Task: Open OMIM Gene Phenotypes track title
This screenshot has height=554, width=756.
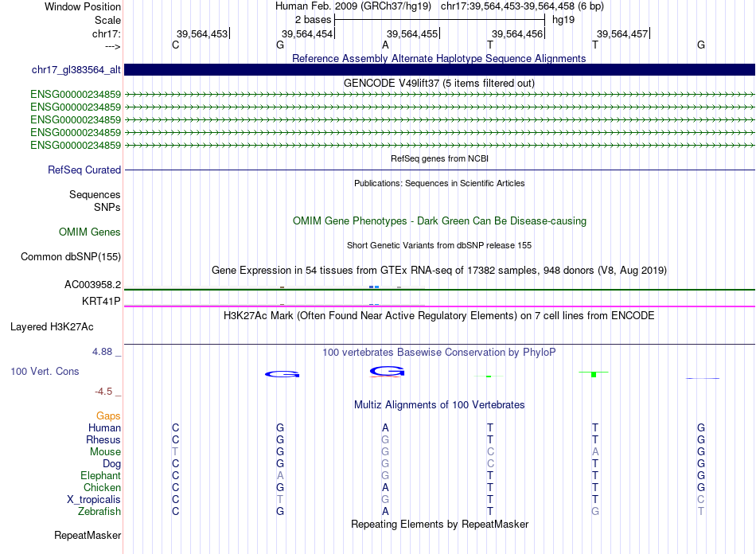Action: [439, 220]
